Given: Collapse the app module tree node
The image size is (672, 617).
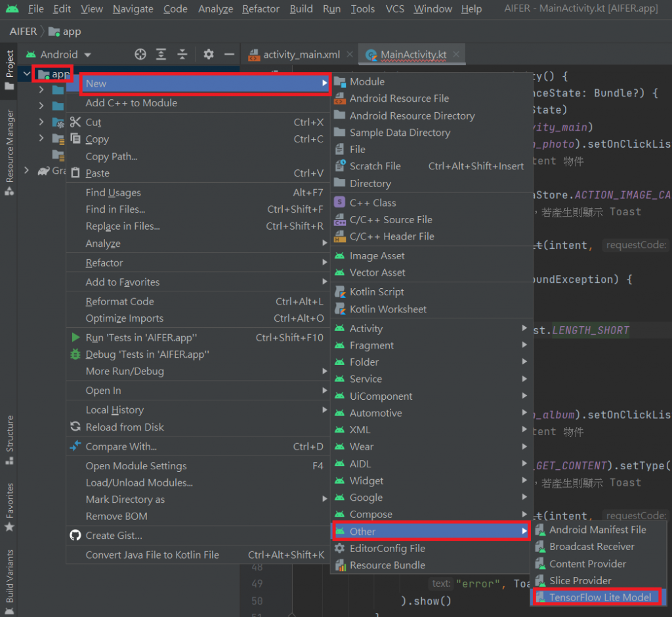Looking at the screenshot, I should click(x=27, y=74).
